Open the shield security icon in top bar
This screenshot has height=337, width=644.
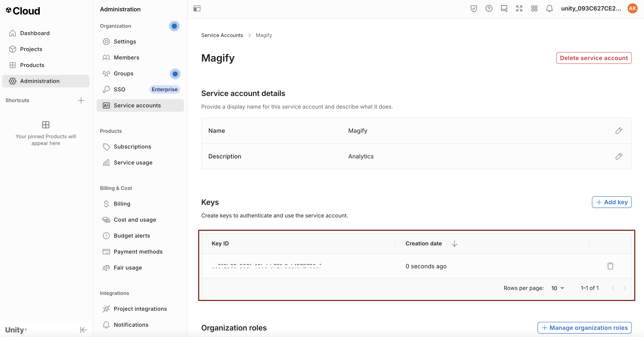tap(473, 8)
